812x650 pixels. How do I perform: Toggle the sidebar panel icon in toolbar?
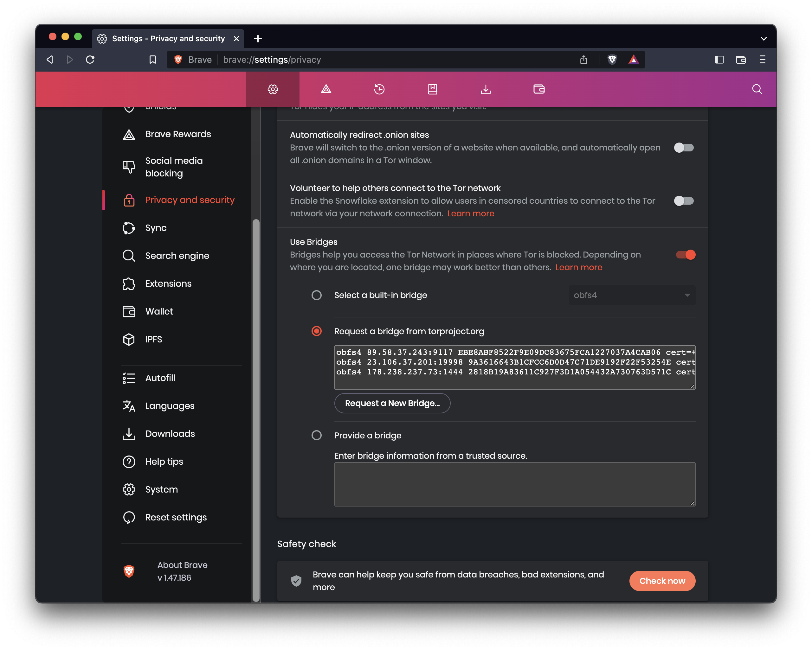click(719, 60)
